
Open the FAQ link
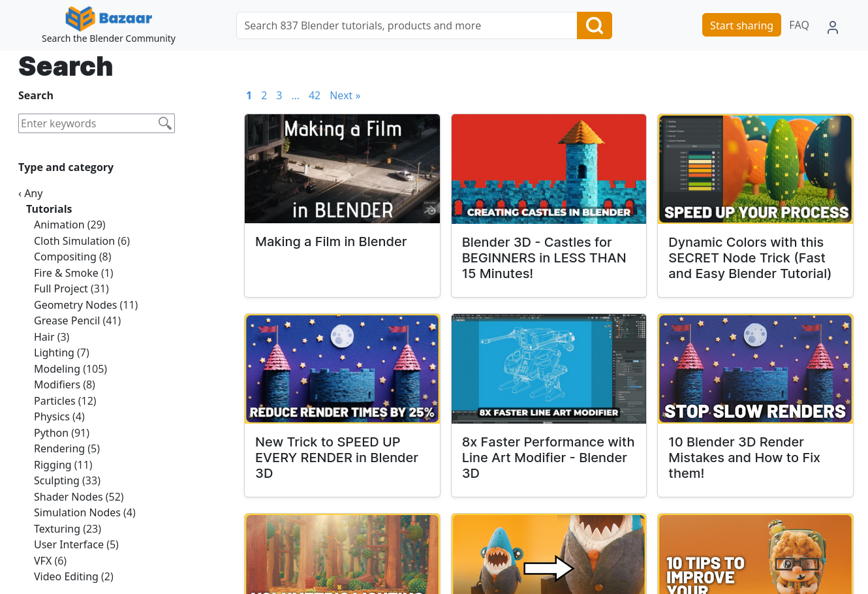799,25
